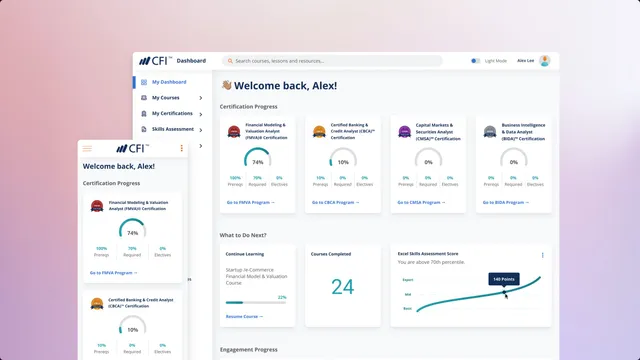The height and width of the screenshot is (360, 640).
Task: Click the My Dashboard grid icon
Action: (144, 82)
